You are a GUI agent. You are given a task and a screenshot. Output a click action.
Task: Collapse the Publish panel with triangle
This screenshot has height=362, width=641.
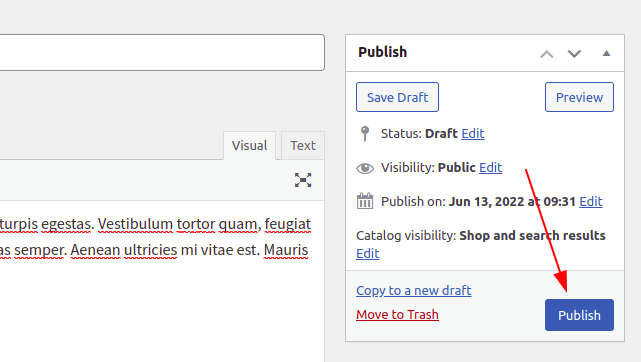tap(606, 53)
